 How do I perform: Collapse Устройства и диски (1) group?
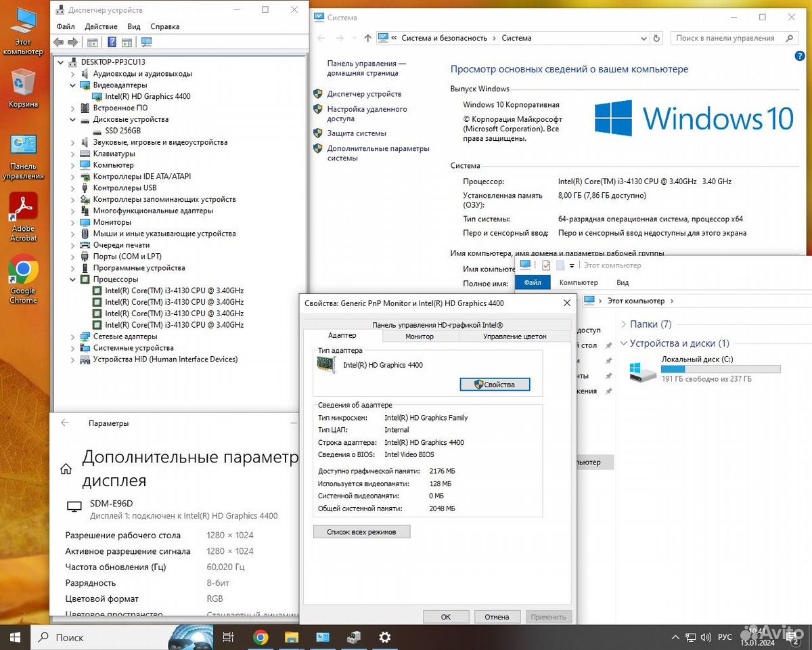pos(624,343)
